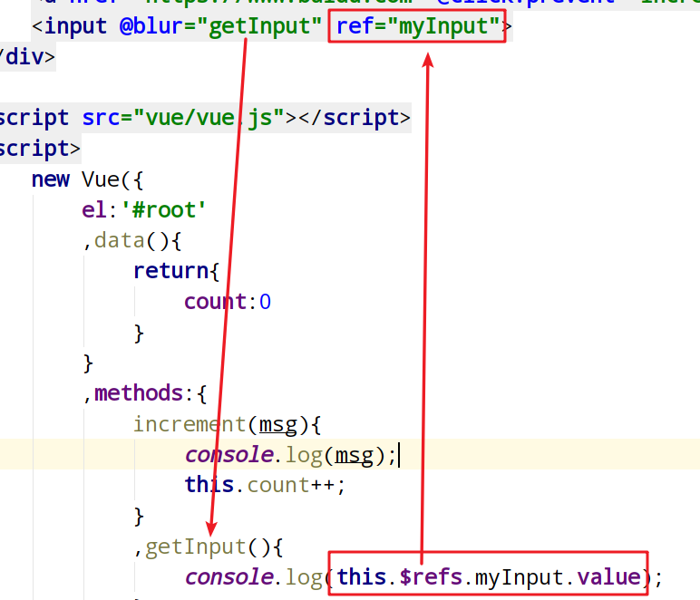This screenshot has height=600, width=700.
Task: Click count++ in this.count++ line
Action: click(291, 486)
